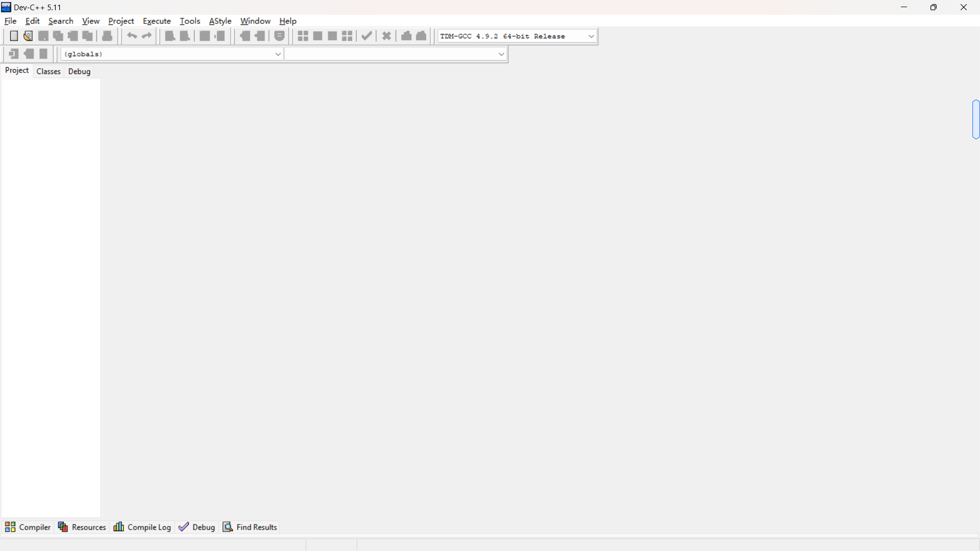The image size is (980, 551).
Task: Show the Find Results tab
Action: (x=250, y=527)
